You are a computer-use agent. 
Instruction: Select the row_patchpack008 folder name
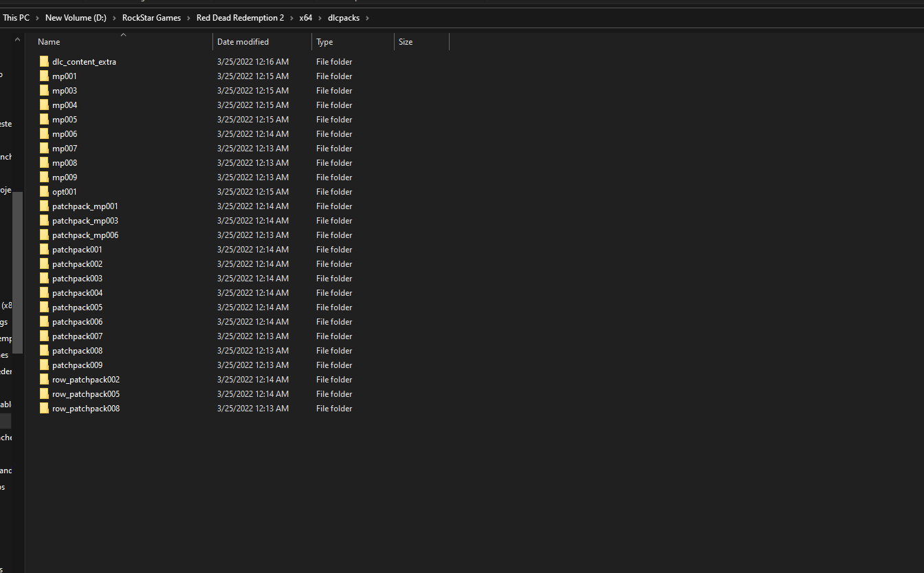click(86, 409)
